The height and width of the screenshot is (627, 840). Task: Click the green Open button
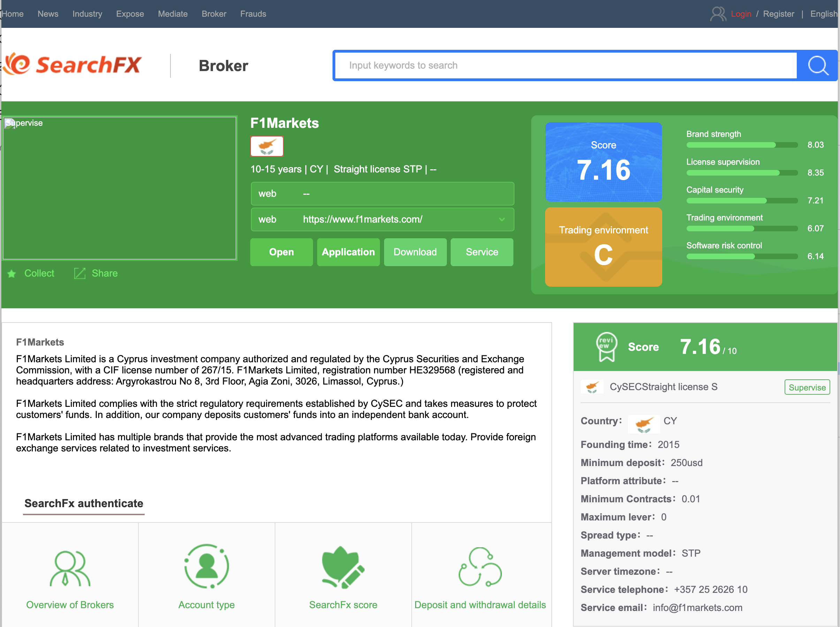[281, 253]
